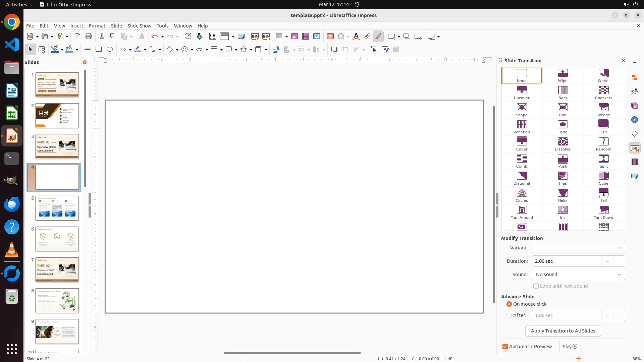Open Animation panel in sidebar
Screen dimensions: 644x362
coord(634,162)
